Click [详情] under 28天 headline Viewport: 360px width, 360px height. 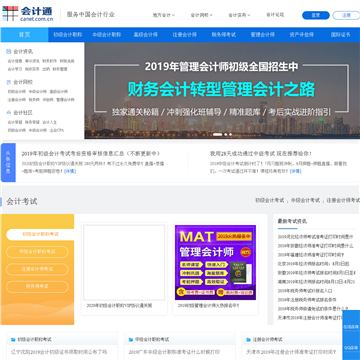[295, 171]
